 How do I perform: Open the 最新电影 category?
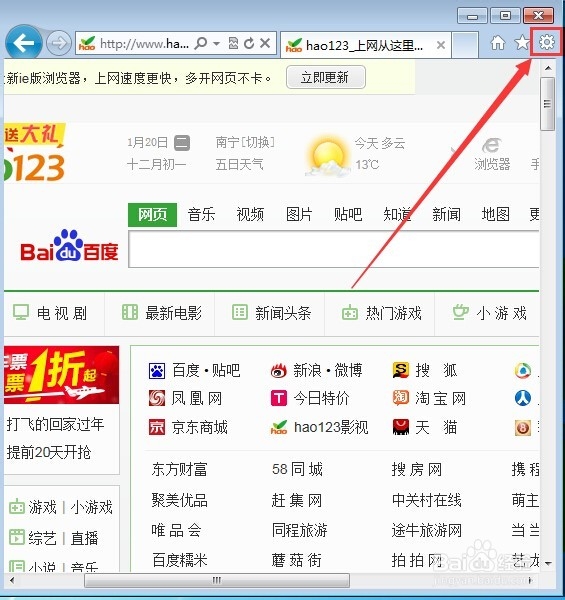click(162, 313)
